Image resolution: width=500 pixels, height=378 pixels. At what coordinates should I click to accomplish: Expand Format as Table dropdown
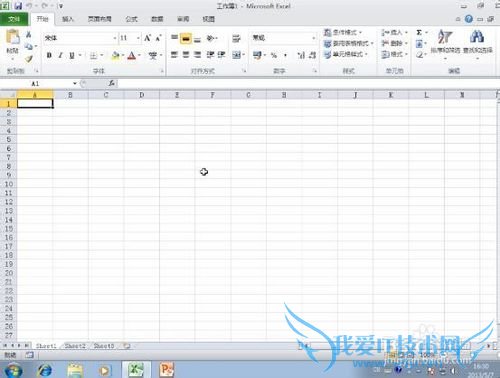tap(372, 43)
